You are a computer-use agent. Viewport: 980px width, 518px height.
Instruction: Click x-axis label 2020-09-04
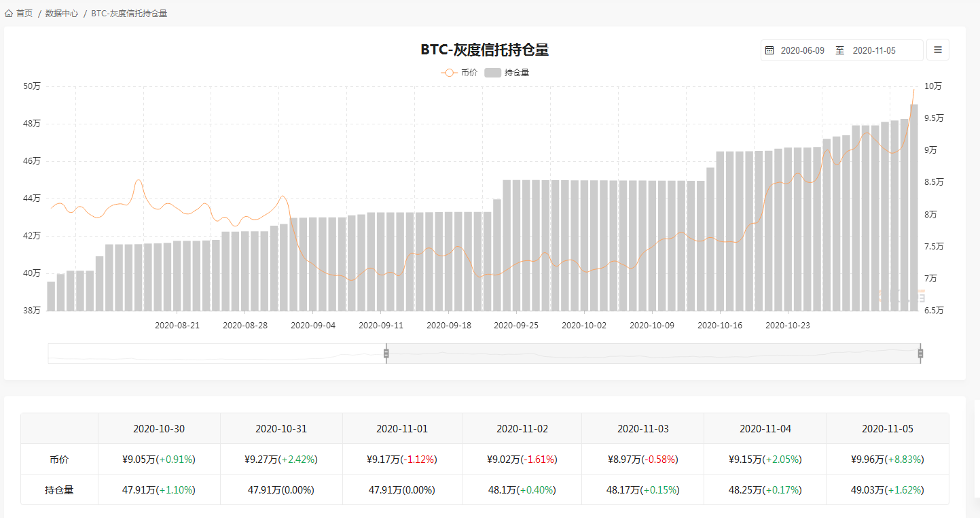coord(313,326)
